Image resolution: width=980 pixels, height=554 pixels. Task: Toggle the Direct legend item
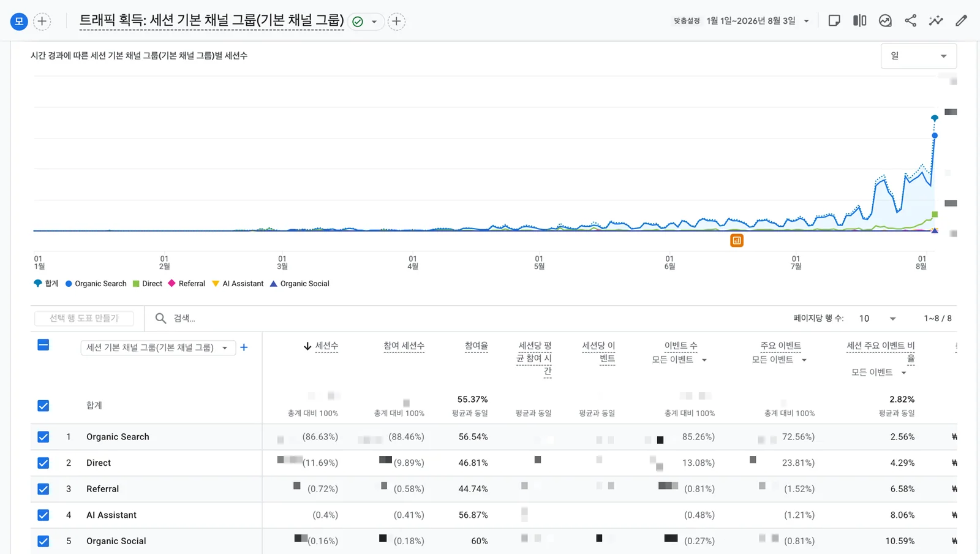148,283
